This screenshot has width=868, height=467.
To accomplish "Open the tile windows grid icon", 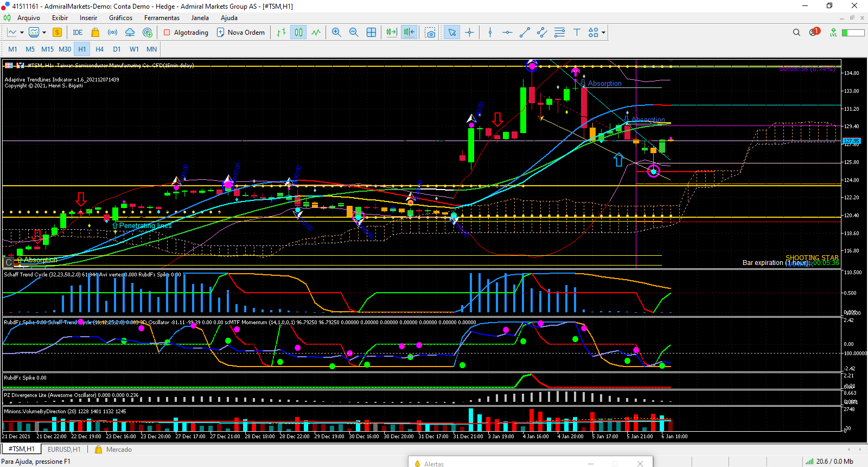I will [x=371, y=33].
